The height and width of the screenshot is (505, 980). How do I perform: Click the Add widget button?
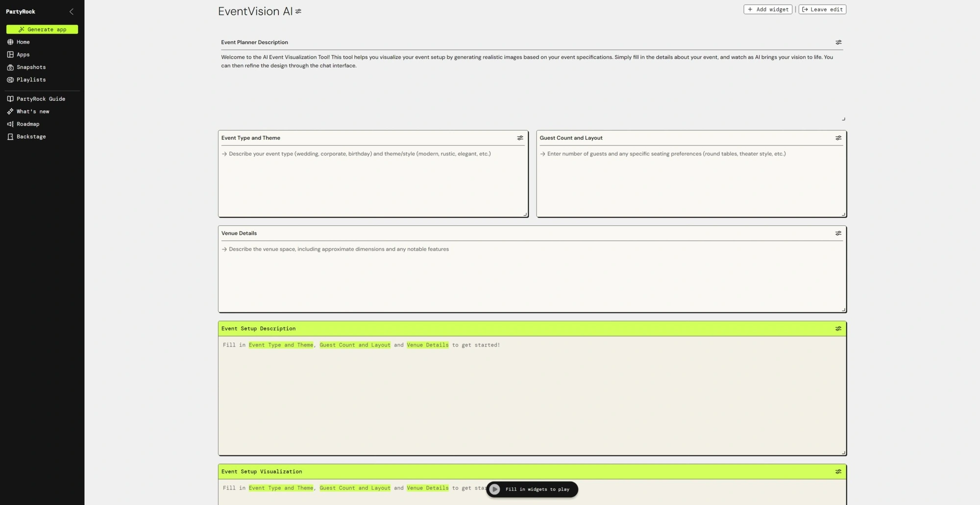pos(768,9)
